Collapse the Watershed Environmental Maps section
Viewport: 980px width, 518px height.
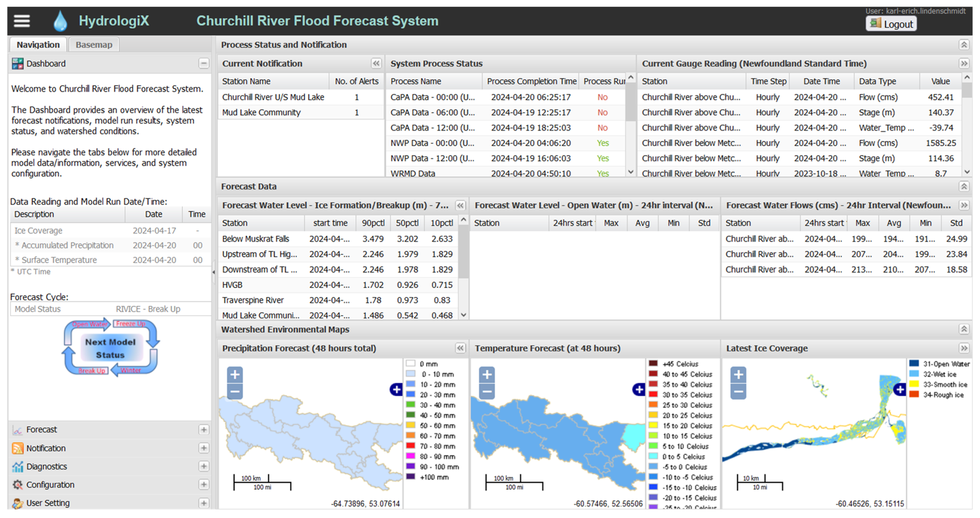pyautogui.click(x=964, y=329)
